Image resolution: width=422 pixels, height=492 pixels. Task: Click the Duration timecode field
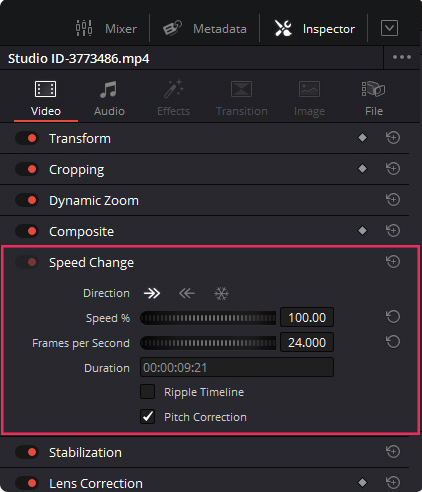[237, 367]
